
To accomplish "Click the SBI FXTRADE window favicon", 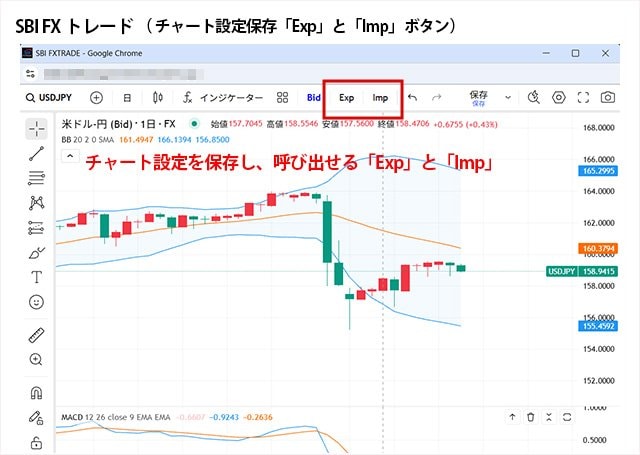I will coord(27,53).
